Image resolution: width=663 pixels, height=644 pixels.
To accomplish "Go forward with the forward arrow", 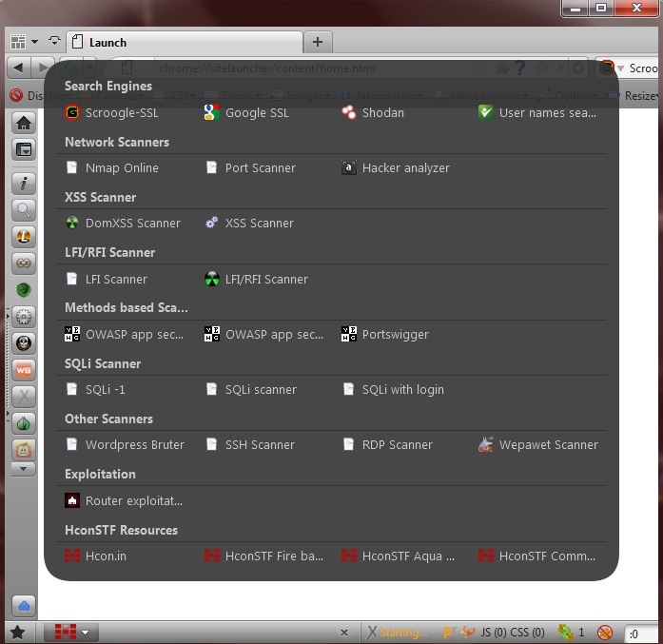I will click(42, 68).
